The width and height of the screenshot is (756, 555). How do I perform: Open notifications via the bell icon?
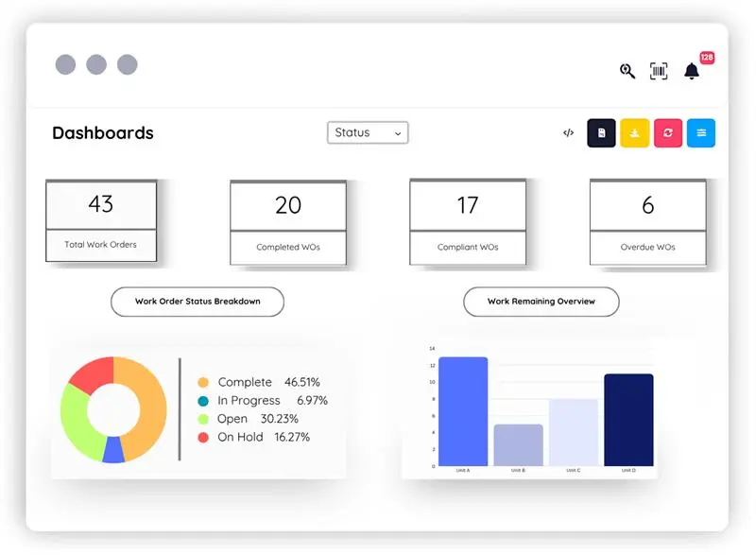point(692,71)
